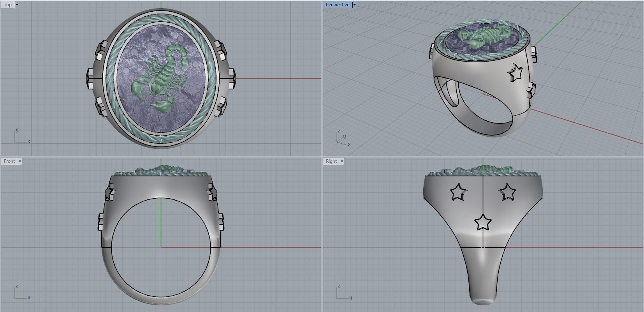The height and width of the screenshot is (312, 644).
Task: Select the right star cutout in Right view
Action: 507,192
